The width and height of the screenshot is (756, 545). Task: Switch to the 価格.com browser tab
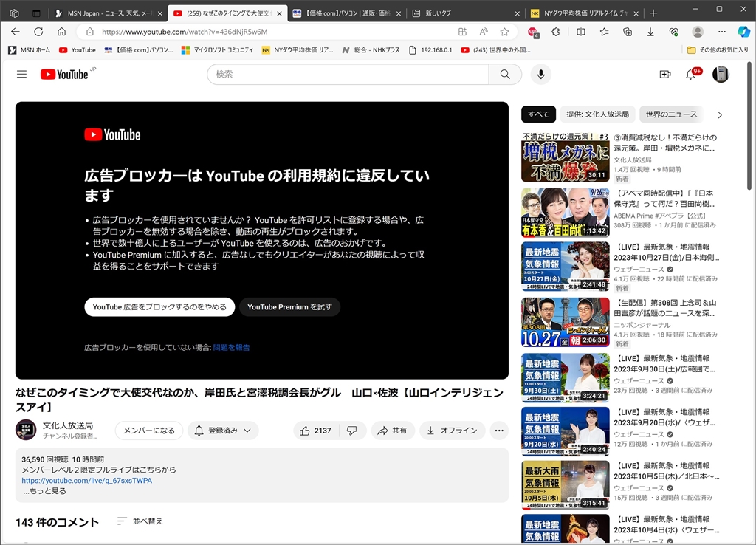[x=347, y=13]
